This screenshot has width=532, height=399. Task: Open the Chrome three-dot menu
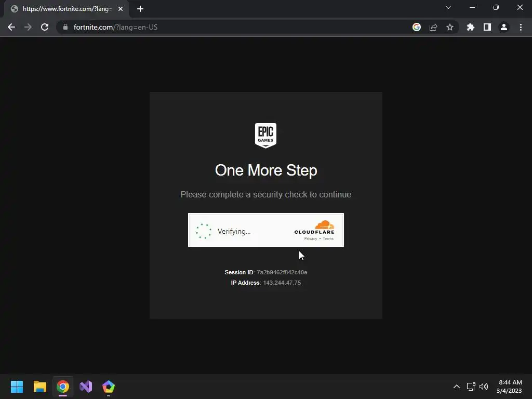[521, 27]
